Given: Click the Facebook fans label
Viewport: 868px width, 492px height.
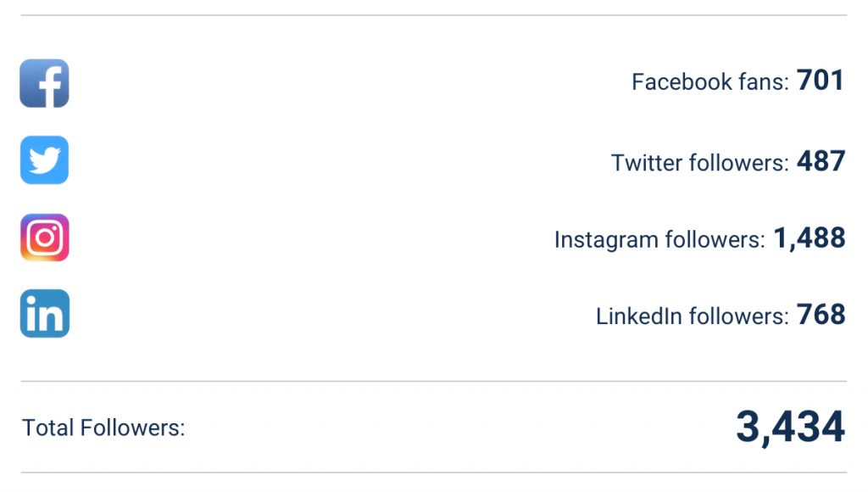Looking at the screenshot, I should (x=710, y=82).
